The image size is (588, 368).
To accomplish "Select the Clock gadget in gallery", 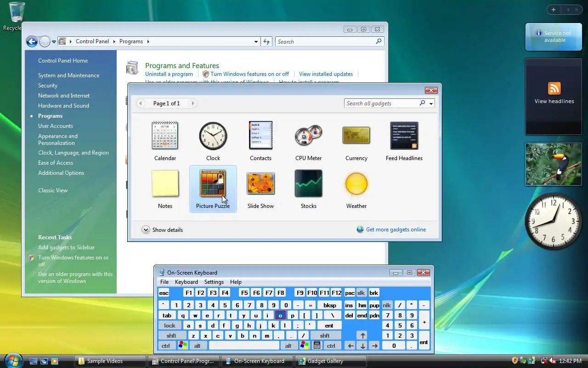I will [213, 136].
